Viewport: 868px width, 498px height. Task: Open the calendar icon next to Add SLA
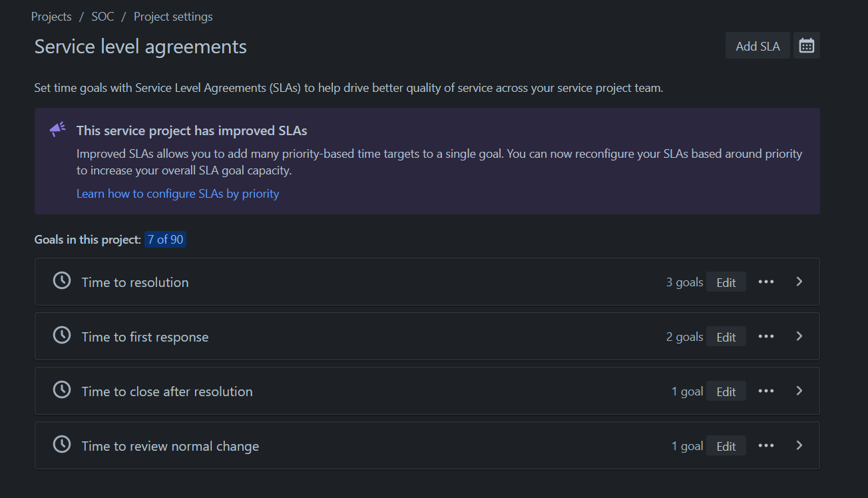pyautogui.click(x=806, y=46)
